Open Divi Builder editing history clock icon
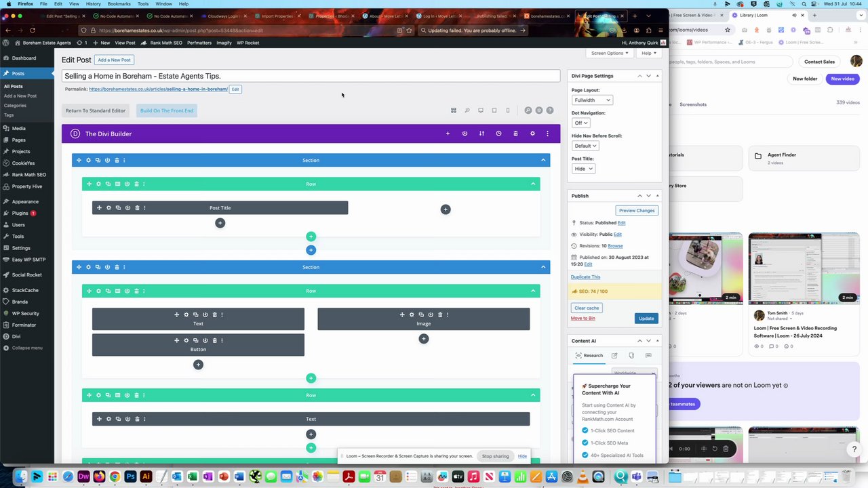This screenshot has width=868, height=488. [498, 134]
